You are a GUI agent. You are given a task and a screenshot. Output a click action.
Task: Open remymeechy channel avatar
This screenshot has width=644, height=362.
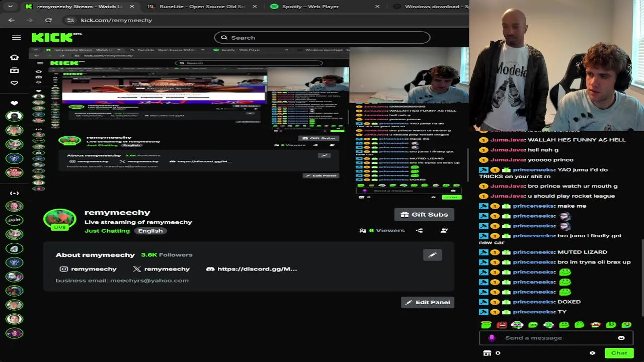pos(60,219)
